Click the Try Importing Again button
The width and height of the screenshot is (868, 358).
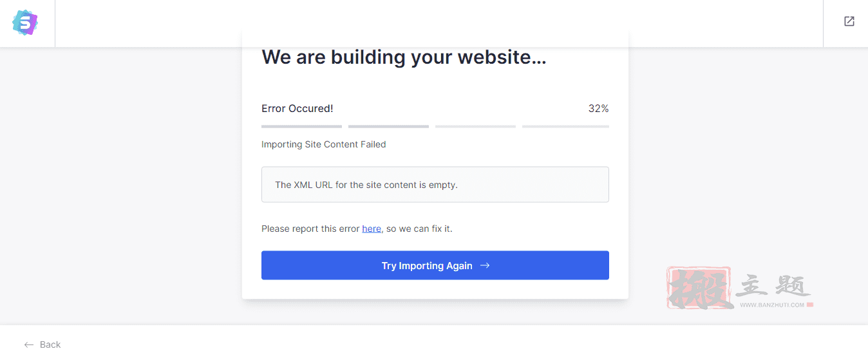point(435,265)
